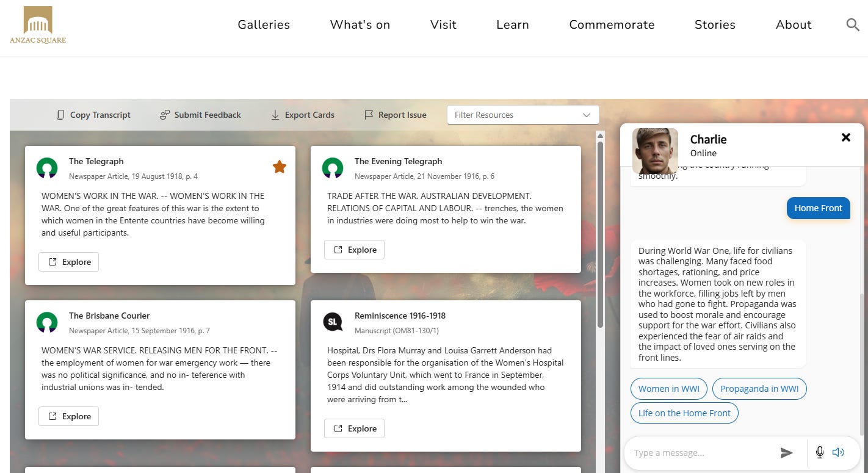
Task: Click Explore on the Reminiscence 1916-1918 card
Action: (x=354, y=428)
